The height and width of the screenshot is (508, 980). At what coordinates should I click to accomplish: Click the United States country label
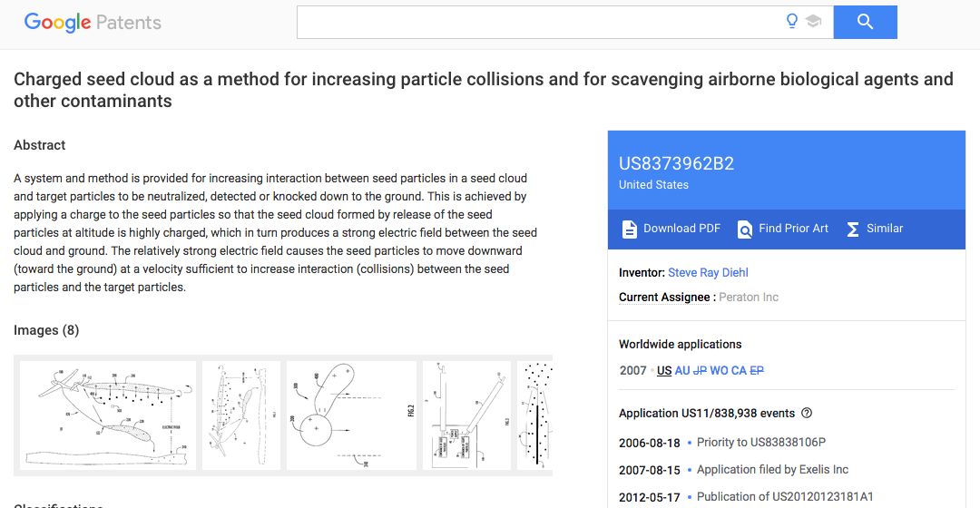tap(653, 185)
